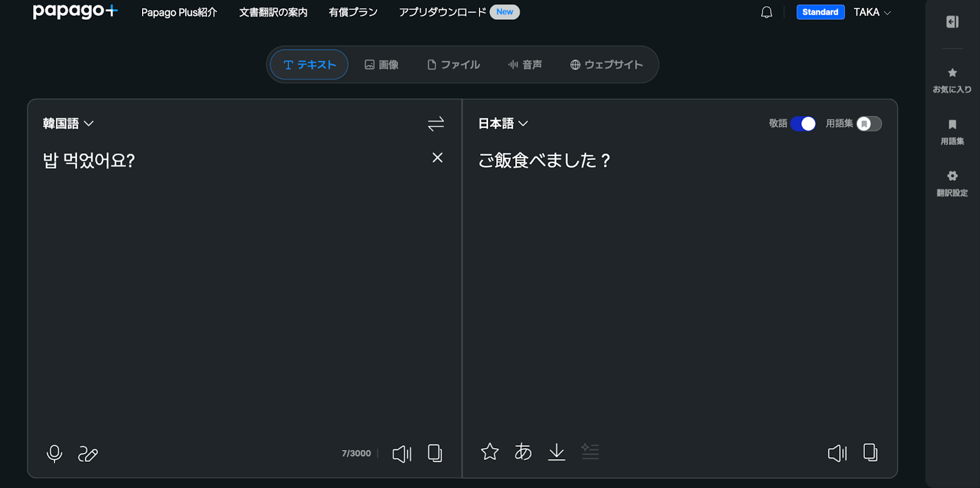
Task: Show furigana reading with あ icon
Action: click(523, 452)
